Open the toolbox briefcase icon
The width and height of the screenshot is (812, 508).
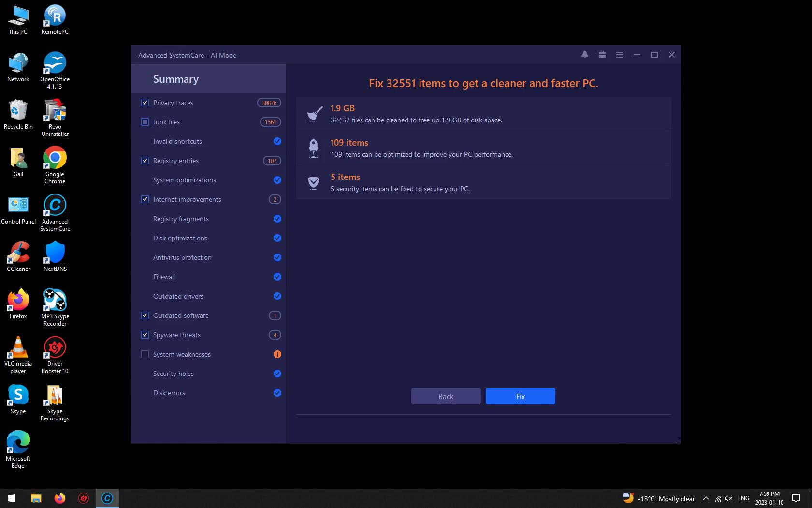(602, 55)
